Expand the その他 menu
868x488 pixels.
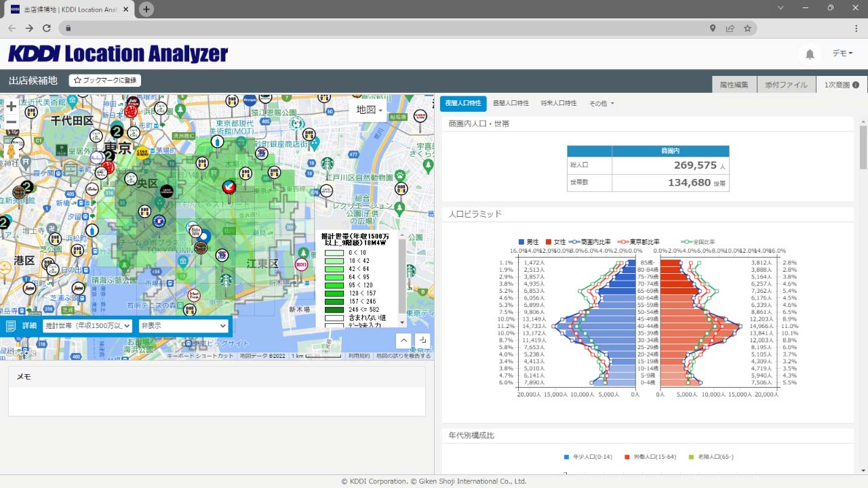pyautogui.click(x=601, y=104)
